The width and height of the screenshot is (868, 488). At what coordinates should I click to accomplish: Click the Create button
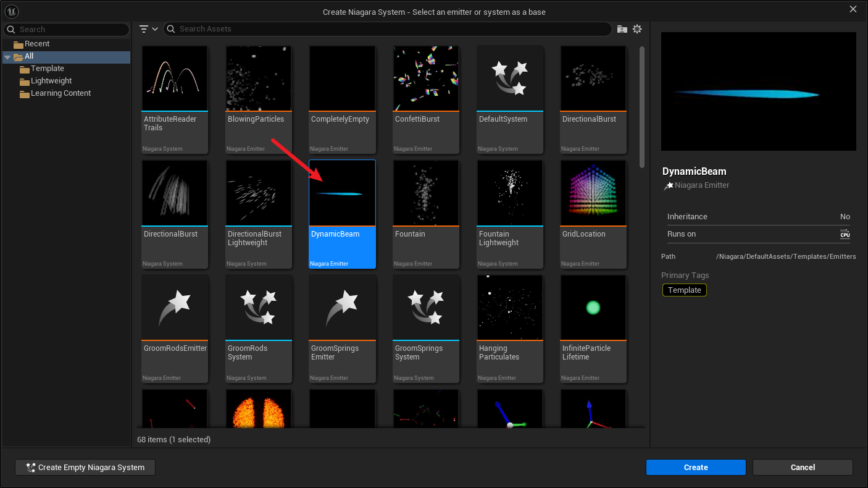click(x=696, y=468)
